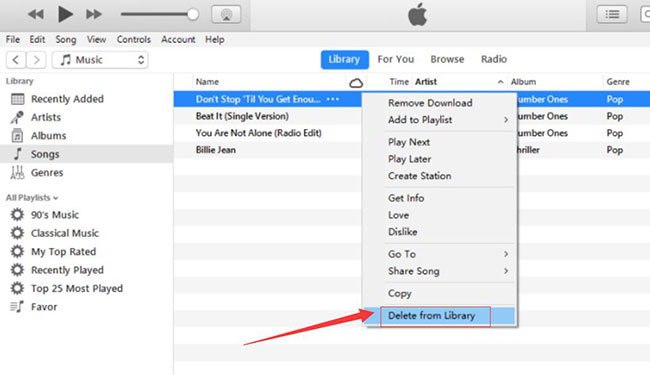This screenshot has width=650, height=375.
Task: Select the Songs note icon
Action: click(x=17, y=154)
